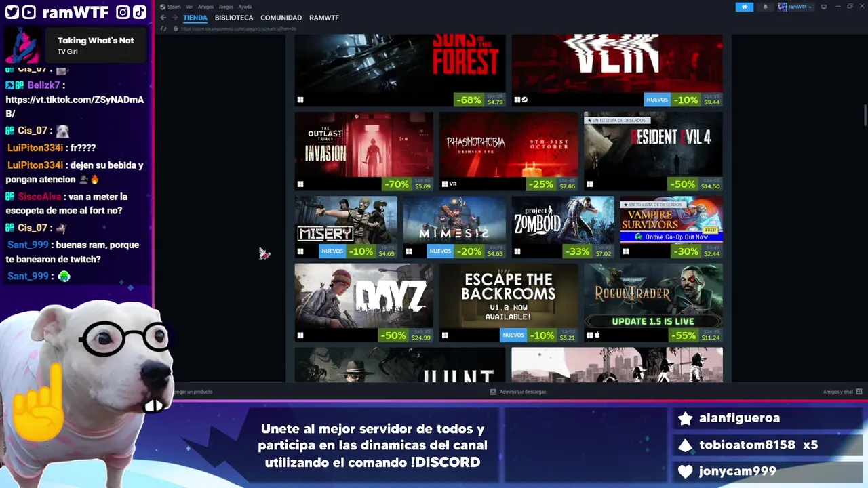The height and width of the screenshot is (488, 868).
Task: Click the Steam store page scrollbar thumb
Action: (x=865, y=115)
